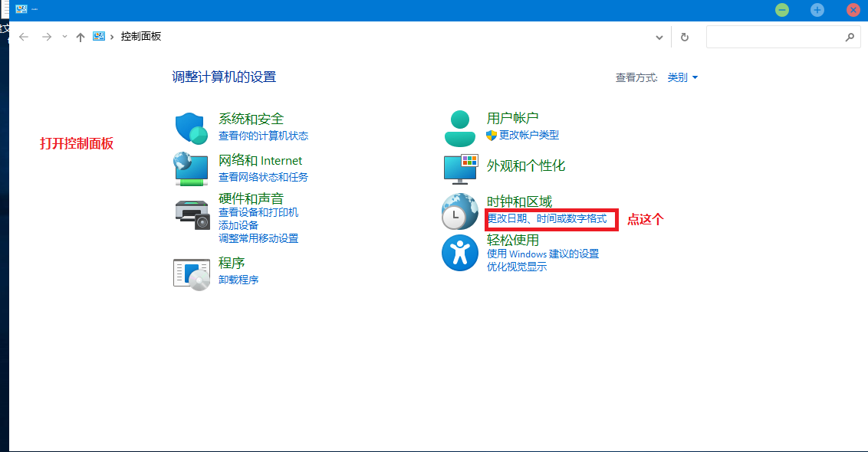Open the address bar history dropdown arrow
Image resolution: width=868 pixels, height=452 pixels.
click(659, 37)
